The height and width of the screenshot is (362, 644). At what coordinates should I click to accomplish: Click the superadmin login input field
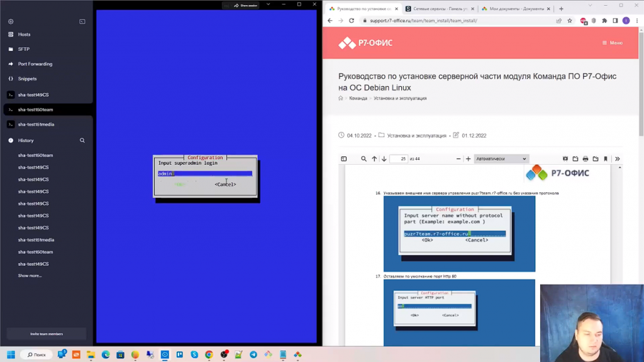pos(205,173)
